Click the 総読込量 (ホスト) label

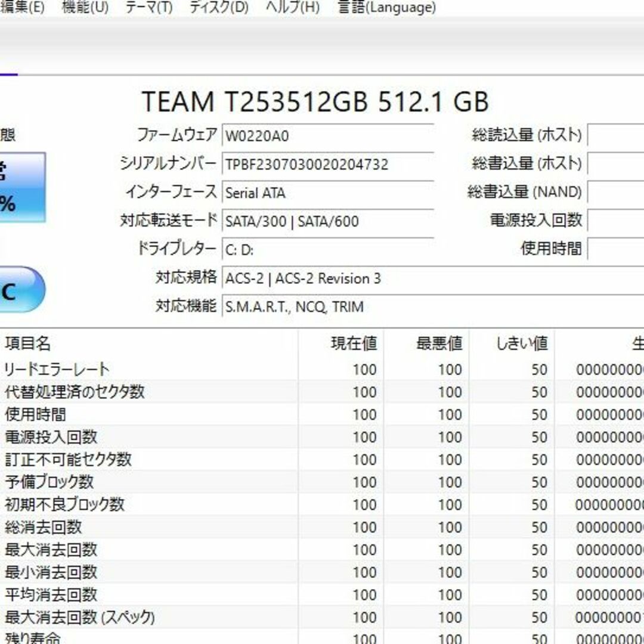click(527, 135)
